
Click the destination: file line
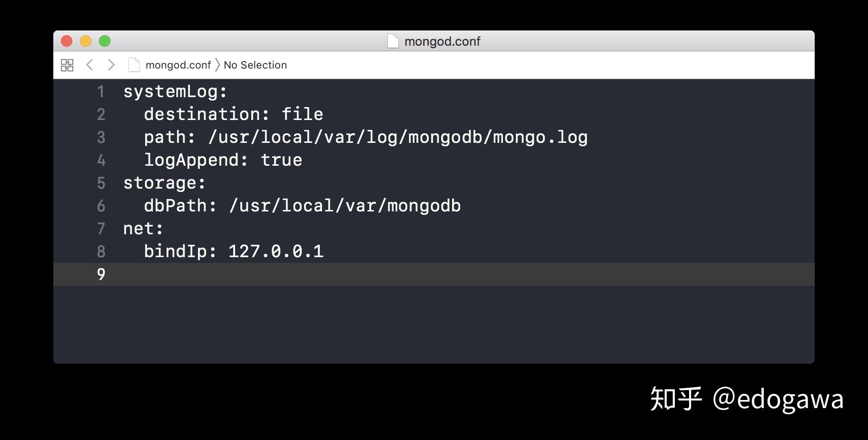233,114
